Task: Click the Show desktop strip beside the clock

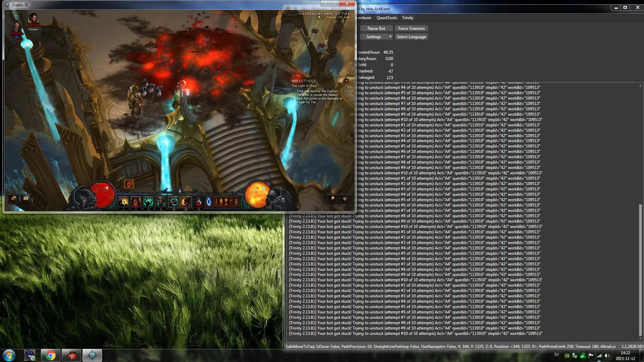Action: pyautogui.click(x=642, y=356)
